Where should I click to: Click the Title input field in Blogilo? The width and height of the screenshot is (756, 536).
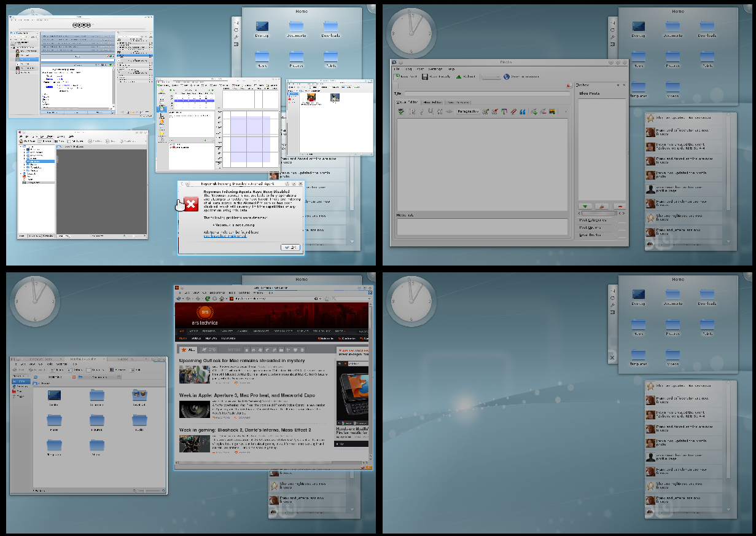[x=487, y=93]
